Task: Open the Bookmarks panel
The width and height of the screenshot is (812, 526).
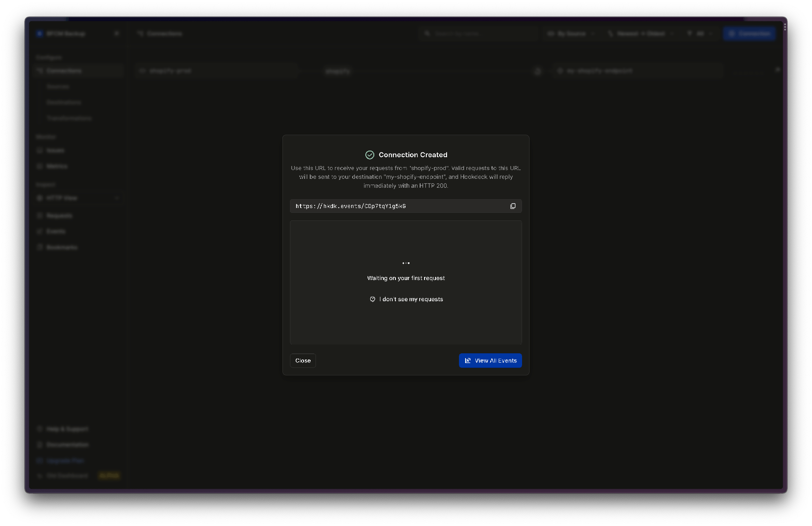Action: click(x=61, y=247)
